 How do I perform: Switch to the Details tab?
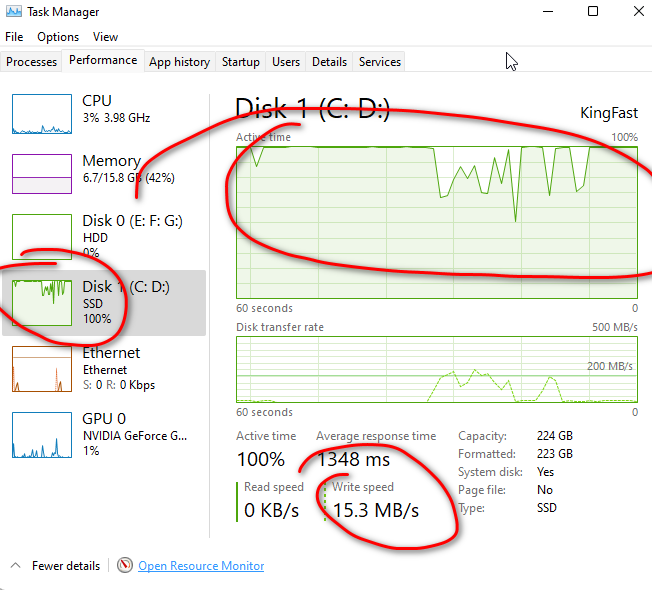tap(329, 62)
